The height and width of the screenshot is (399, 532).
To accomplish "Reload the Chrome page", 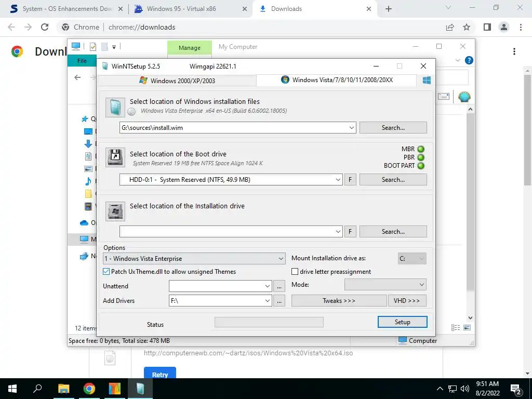I will (45, 27).
